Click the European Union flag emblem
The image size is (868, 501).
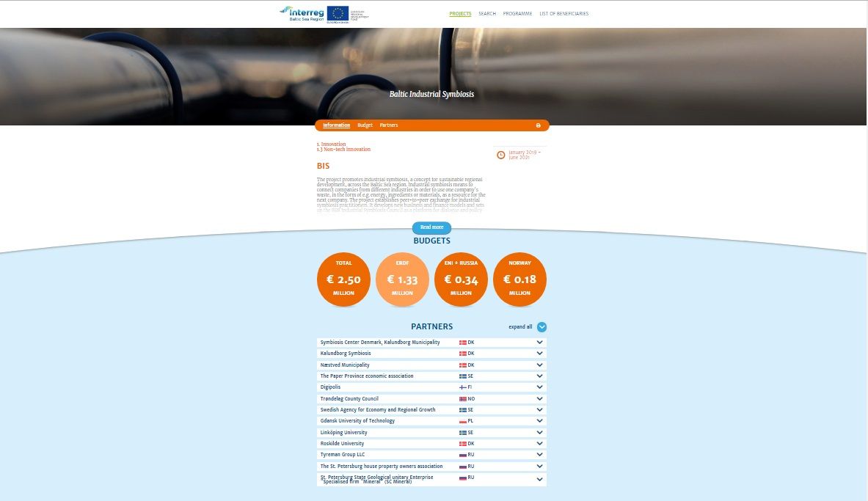click(x=338, y=13)
